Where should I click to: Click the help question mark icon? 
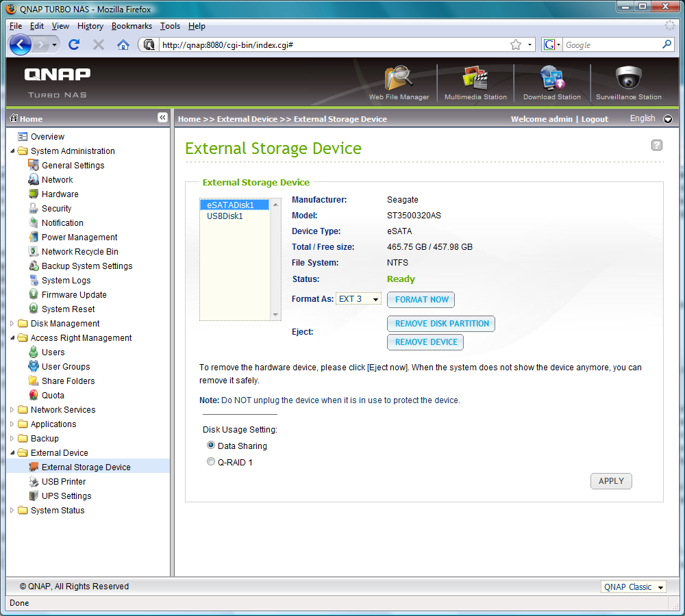pos(657,145)
